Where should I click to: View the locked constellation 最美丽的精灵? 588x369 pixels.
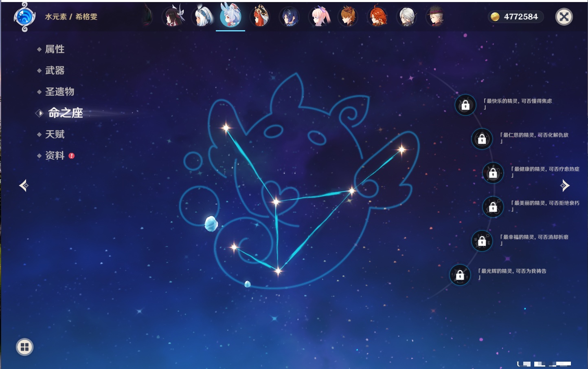493,207
